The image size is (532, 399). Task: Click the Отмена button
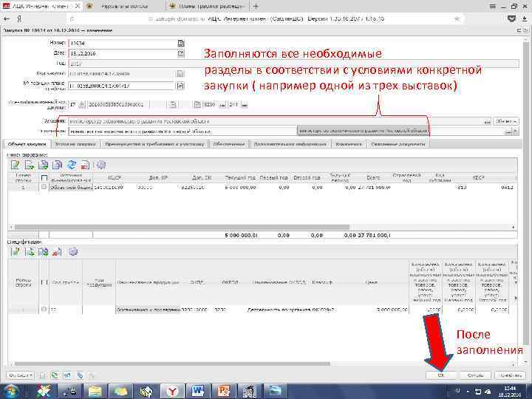tap(475, 375)
